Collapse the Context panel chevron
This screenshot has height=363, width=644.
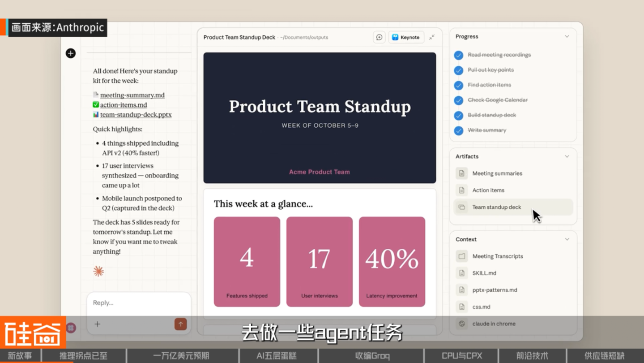pyautogui.click(x=567, y=239)
